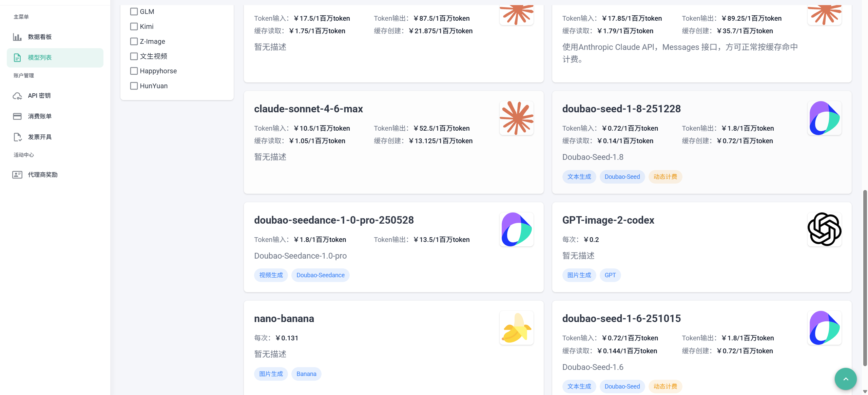Click the ￥1.05/1百万token cache read price

317,141
